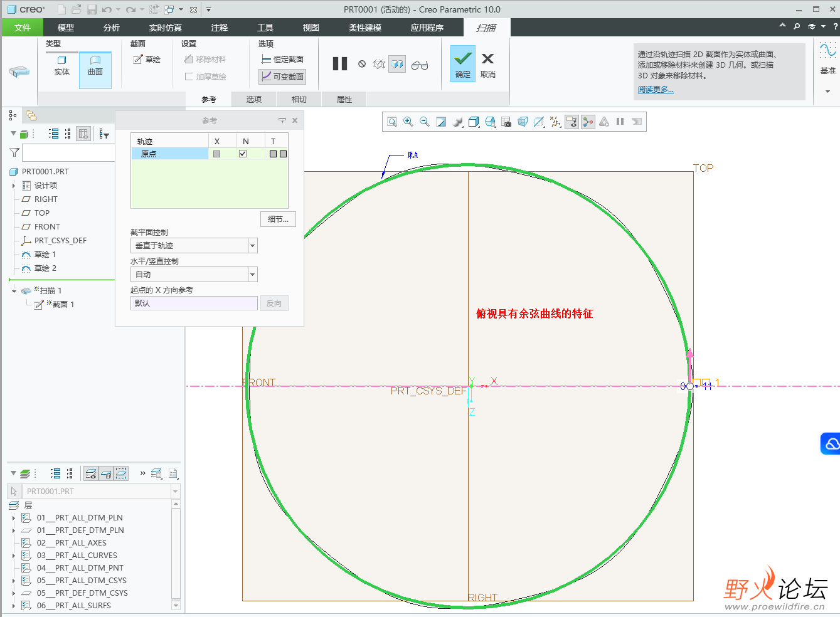
Task: Open the saved orientations icon
Action: (491, 122)
